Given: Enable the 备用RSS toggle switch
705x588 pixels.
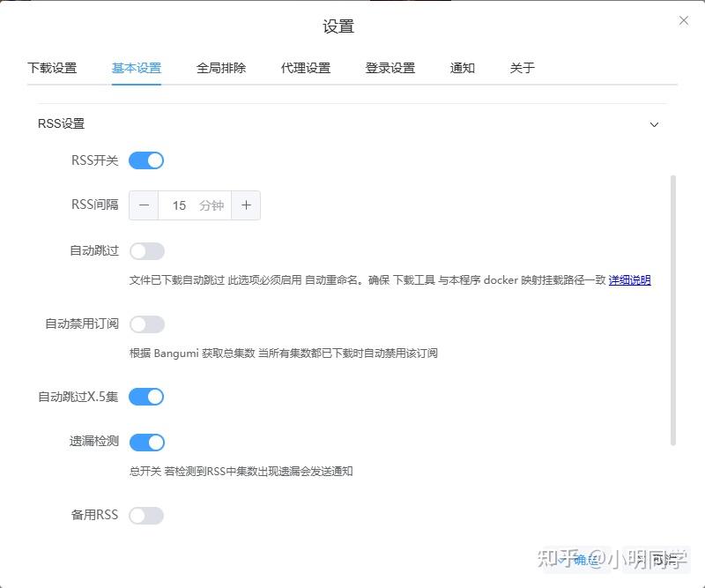Looking at the screenshot, I should coord(146,515).
